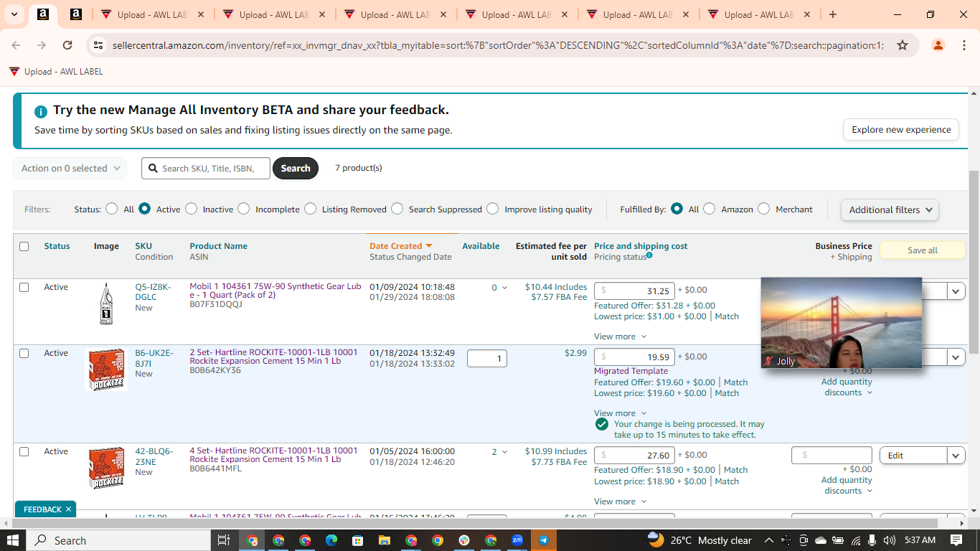The image size is (980, 551).
Task: Click the Search button
Action: pyautogui.click(x=296, y=168)
